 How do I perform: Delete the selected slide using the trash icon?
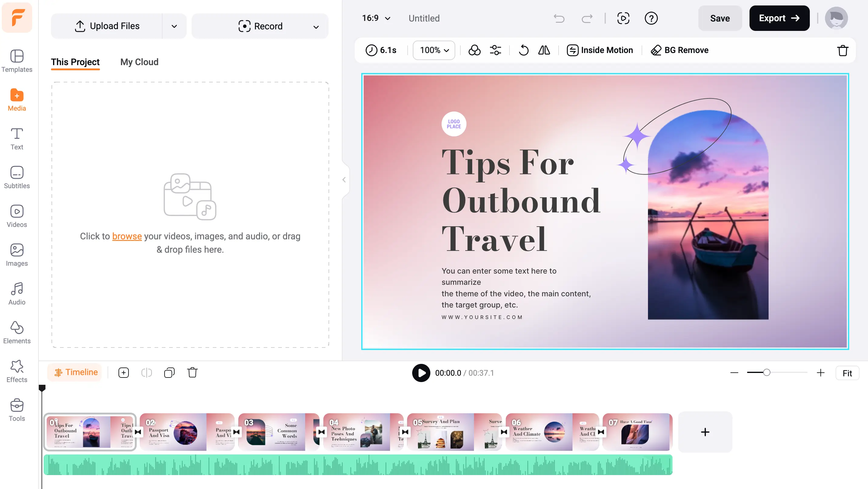pos(843,51)
